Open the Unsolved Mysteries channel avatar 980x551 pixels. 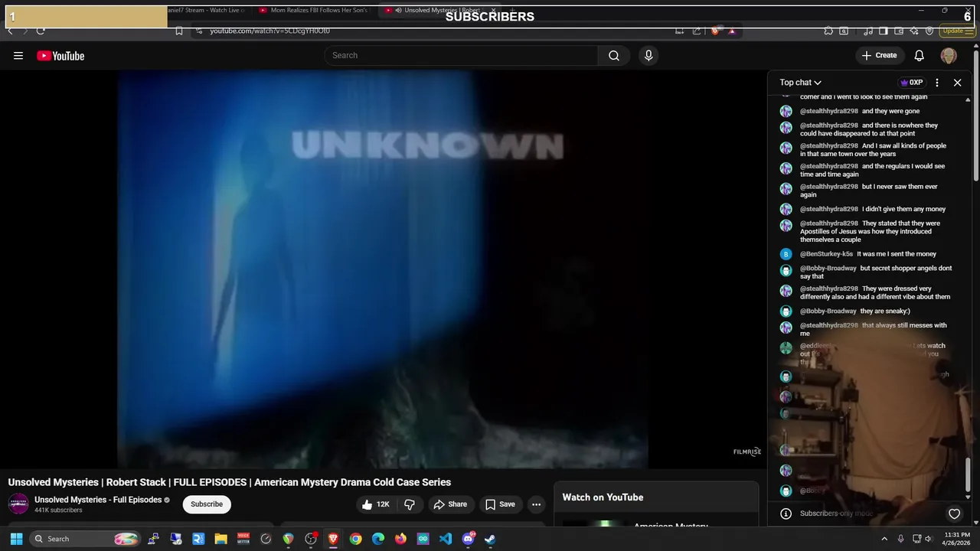pos(18,504)
